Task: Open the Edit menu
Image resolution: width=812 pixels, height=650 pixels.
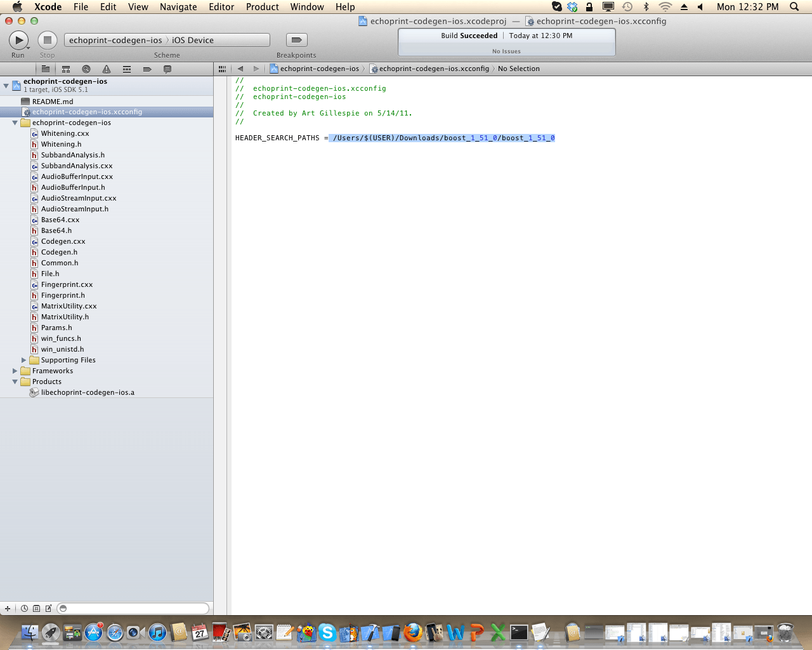Action: 108,7
